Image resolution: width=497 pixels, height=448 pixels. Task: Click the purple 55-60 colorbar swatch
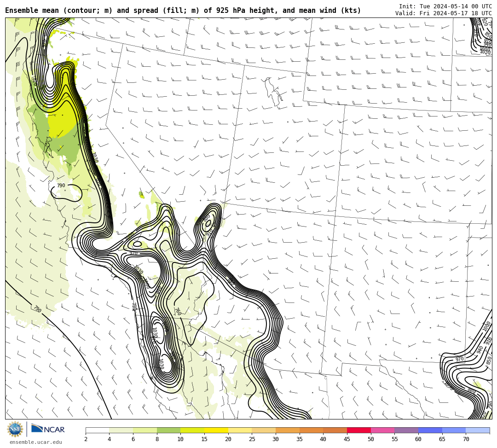pyautogui.click(x=406, y=430)
